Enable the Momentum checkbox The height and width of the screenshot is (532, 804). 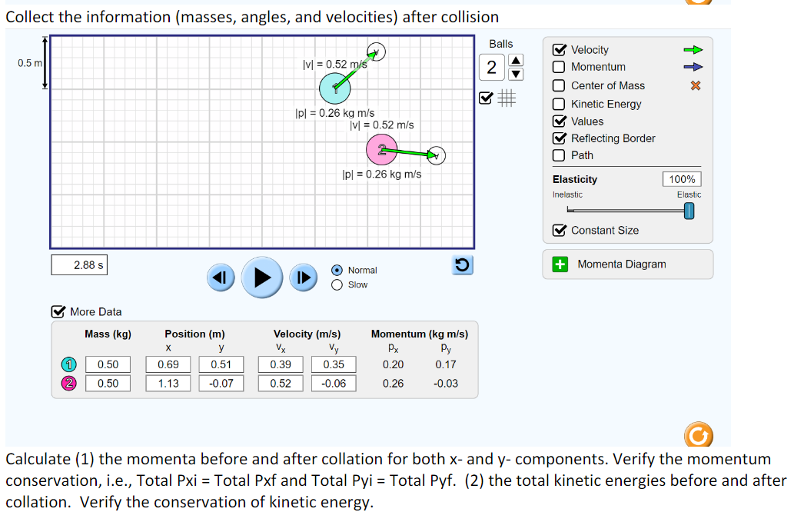[x=559, y=67]
